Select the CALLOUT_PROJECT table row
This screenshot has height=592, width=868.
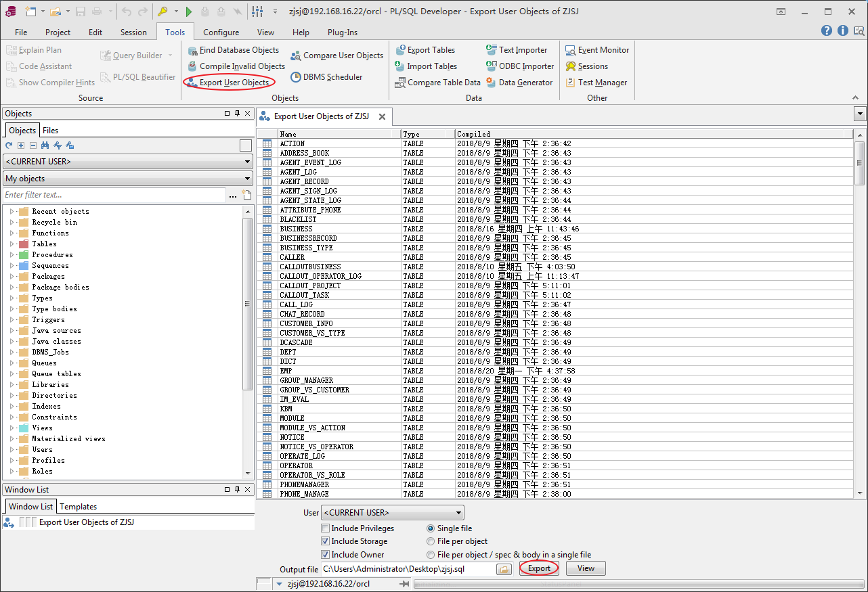[555, 286]
